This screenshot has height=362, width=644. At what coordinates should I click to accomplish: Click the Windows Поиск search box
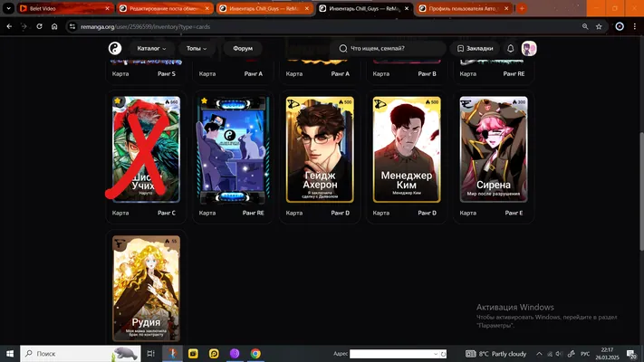tap(81, 353)
